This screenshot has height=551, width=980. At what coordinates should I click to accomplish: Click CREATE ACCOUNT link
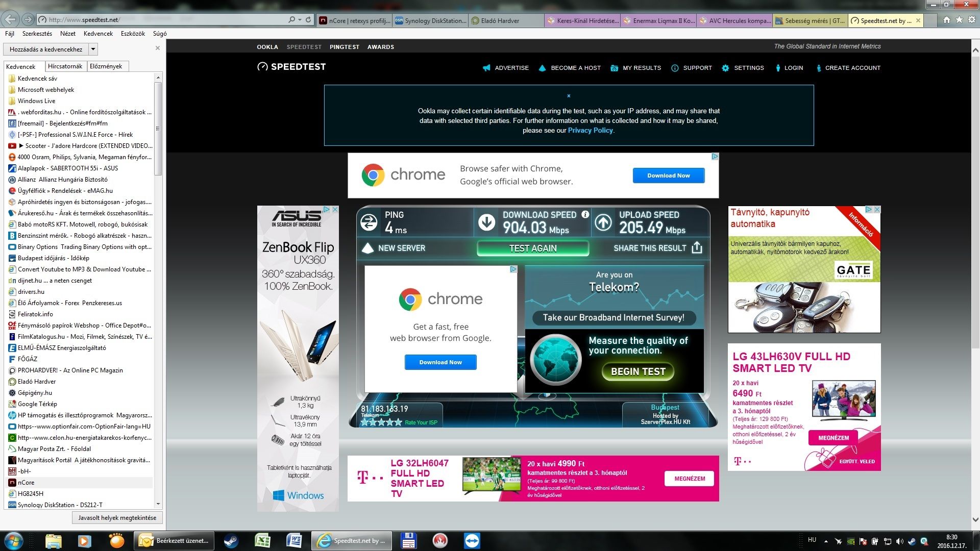(x=848, y=68)
